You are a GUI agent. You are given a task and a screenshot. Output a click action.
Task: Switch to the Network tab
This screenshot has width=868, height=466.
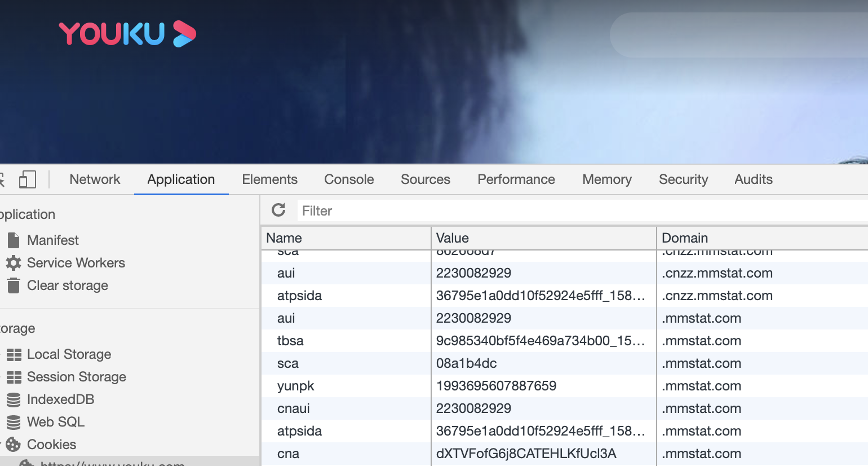95,179
